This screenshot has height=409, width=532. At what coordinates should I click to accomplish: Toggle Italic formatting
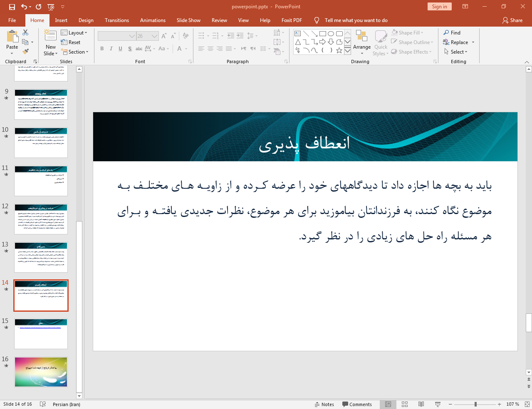(111, 49)
